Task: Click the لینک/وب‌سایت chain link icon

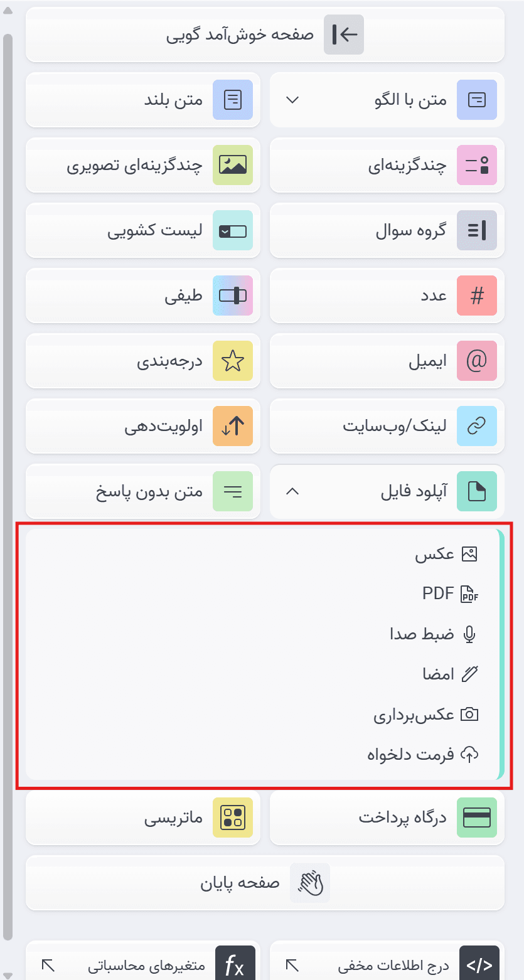Action: click(476, 426)
